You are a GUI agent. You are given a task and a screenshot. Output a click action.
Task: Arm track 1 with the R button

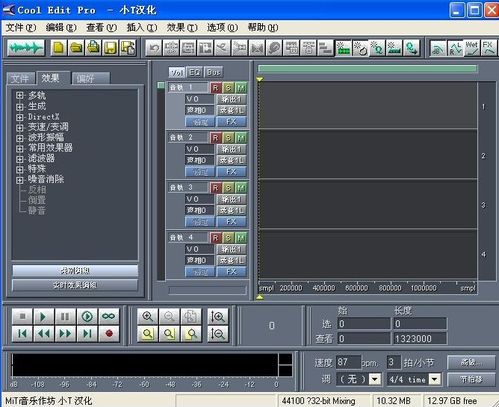tap(216, 88)
